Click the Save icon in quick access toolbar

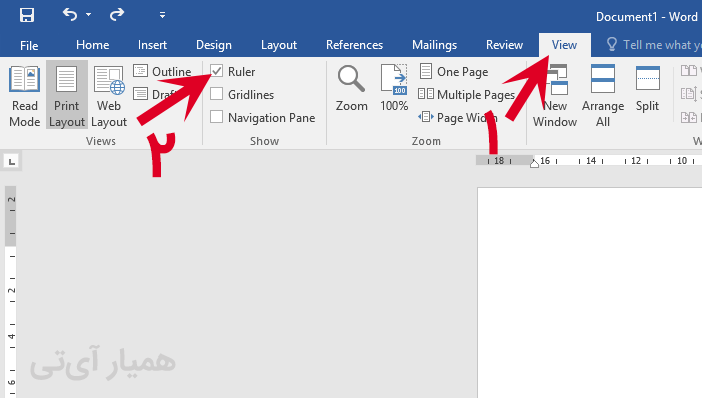point(27,15)
